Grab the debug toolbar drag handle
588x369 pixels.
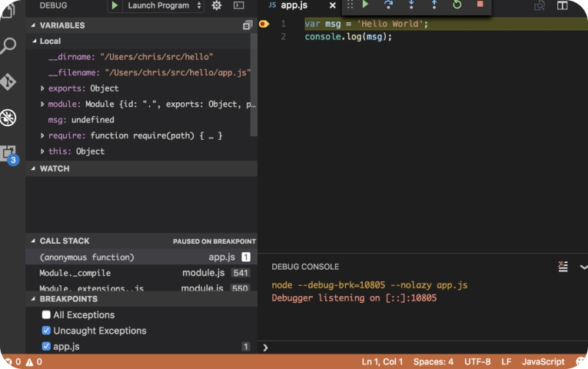click(350, 5)
